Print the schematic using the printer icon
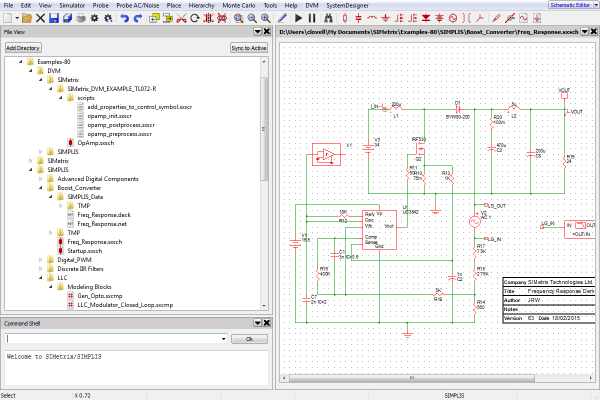This screenshot has width=600, height=400. pyautogui.click(x=81, y=18)
